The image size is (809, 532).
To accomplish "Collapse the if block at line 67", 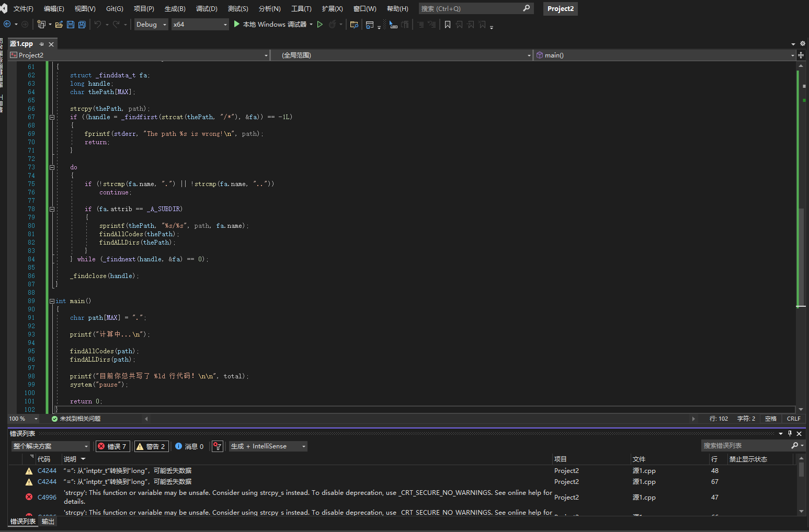I will (x=52, y=117).
